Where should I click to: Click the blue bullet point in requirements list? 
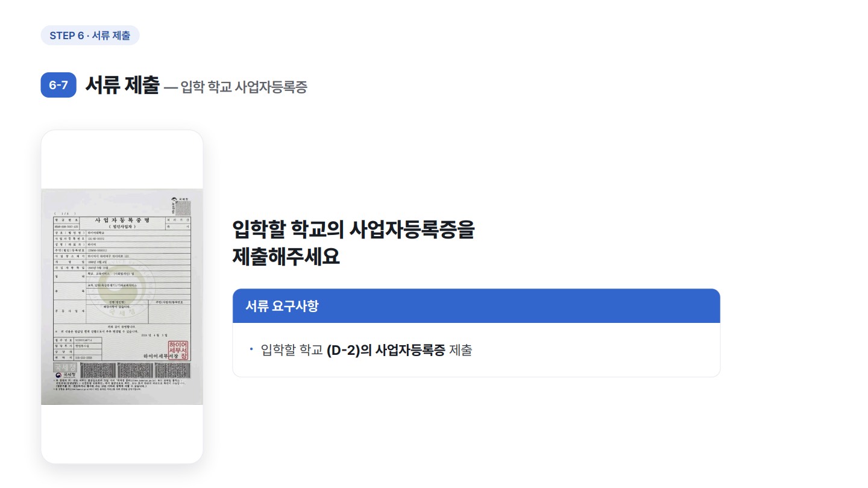point(251,349)
